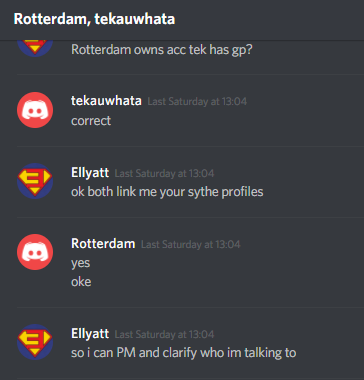The height and width of the screenshot is (380, 364).
Task: Click Ellyatt username above PM clarify message
Action: point(90,334)
